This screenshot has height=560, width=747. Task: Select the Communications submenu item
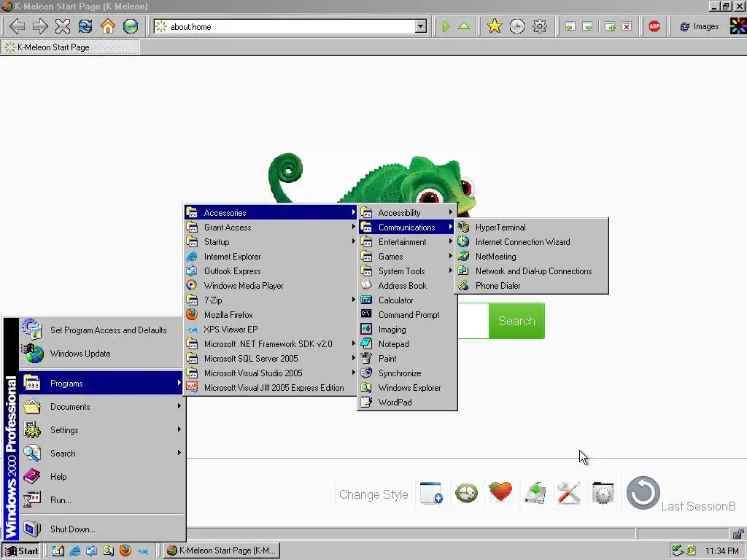[407, 227]
